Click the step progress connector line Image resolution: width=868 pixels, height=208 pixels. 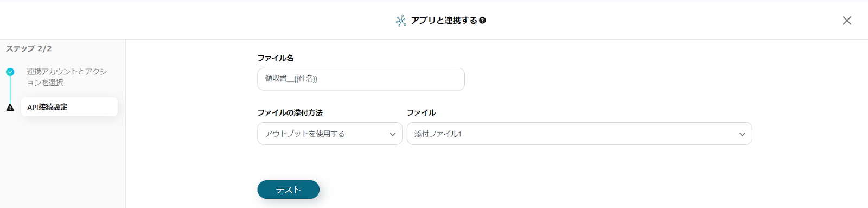[10, 90]
